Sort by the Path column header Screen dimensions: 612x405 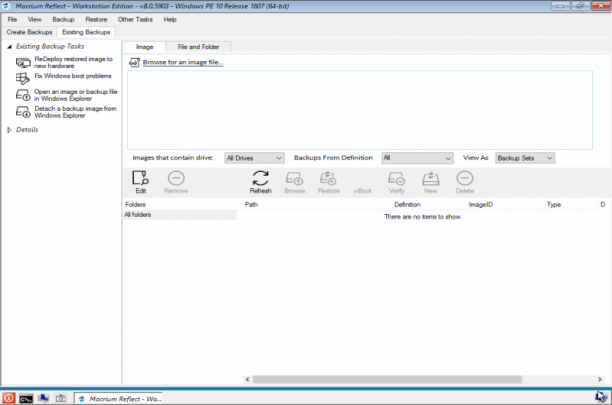pos(251,204)
